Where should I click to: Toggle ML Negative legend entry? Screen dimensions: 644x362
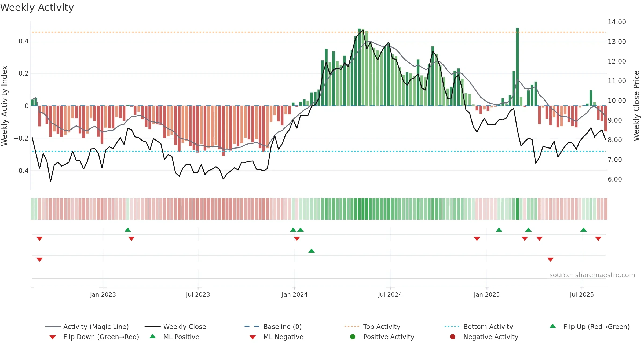point(276,337)
